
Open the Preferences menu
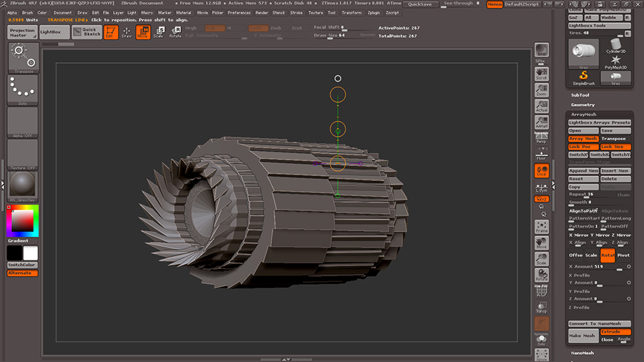239,13
